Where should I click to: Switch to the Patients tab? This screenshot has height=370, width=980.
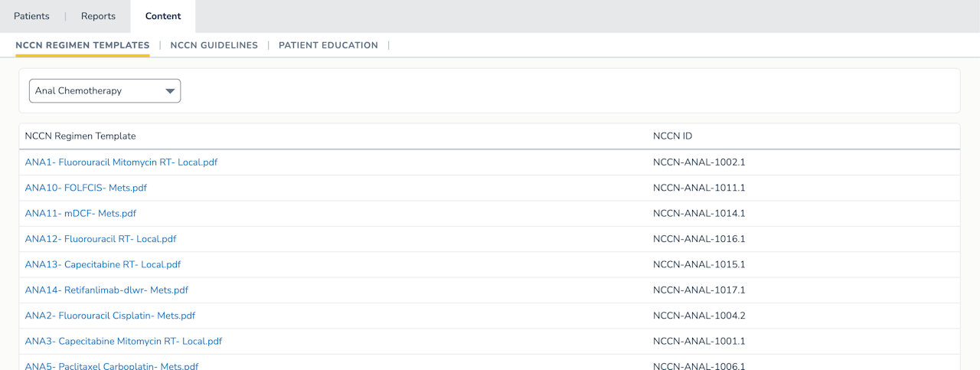pyautogui.click(x=31, y=16)
